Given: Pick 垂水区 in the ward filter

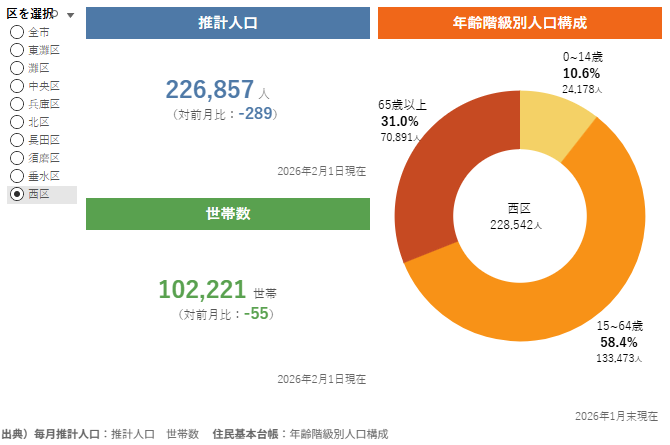Looking at the screenshot, I should click(17, 176).
